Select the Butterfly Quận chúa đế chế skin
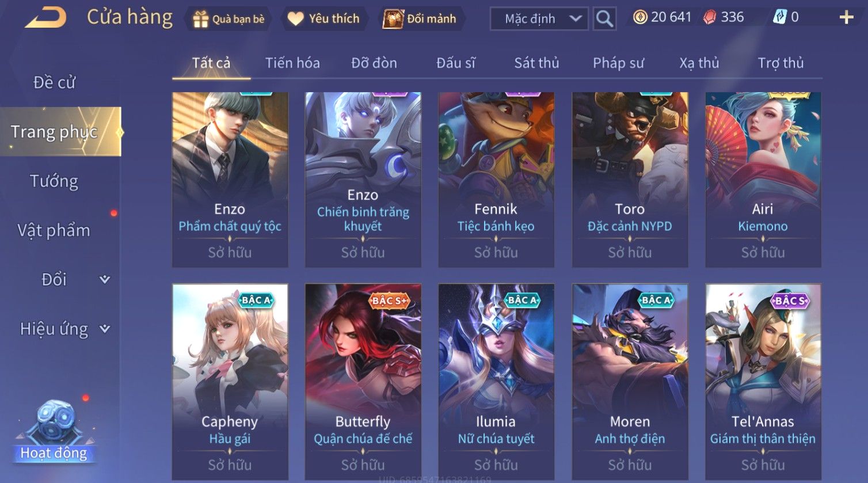 (363, 382)
